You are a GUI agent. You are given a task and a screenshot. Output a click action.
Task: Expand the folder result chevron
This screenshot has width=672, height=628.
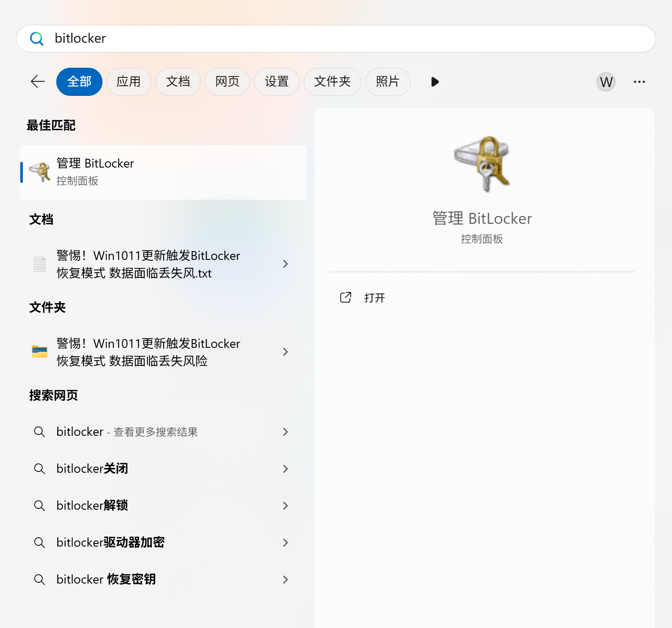click(285, 352)
